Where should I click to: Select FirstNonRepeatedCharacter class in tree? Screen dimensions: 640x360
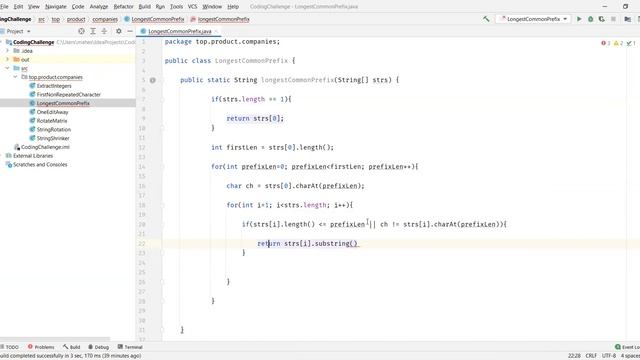pos(69,94)
